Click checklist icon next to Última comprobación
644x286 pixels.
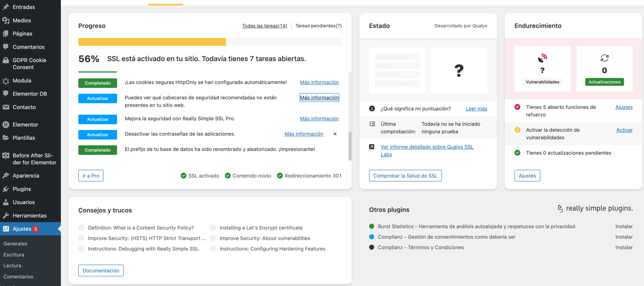click(372, 124)
